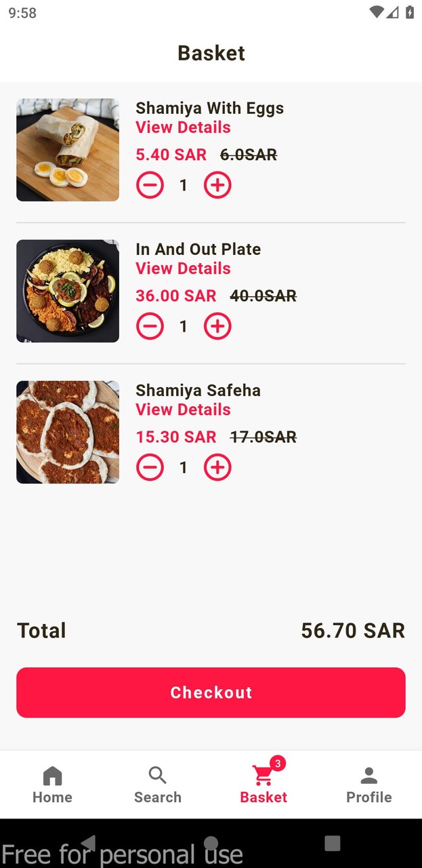Decrease quantity of Shamiya With Eggs

click(150, 184)
